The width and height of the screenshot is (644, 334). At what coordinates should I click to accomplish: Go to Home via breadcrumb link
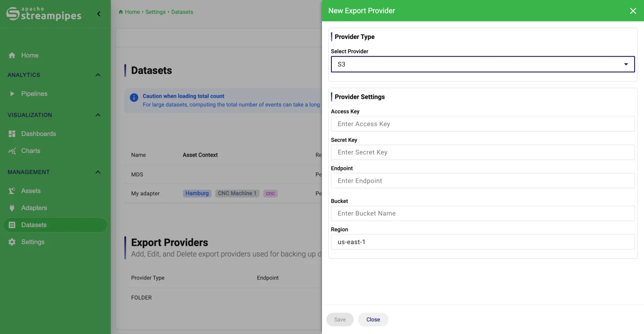pos(132,12)
